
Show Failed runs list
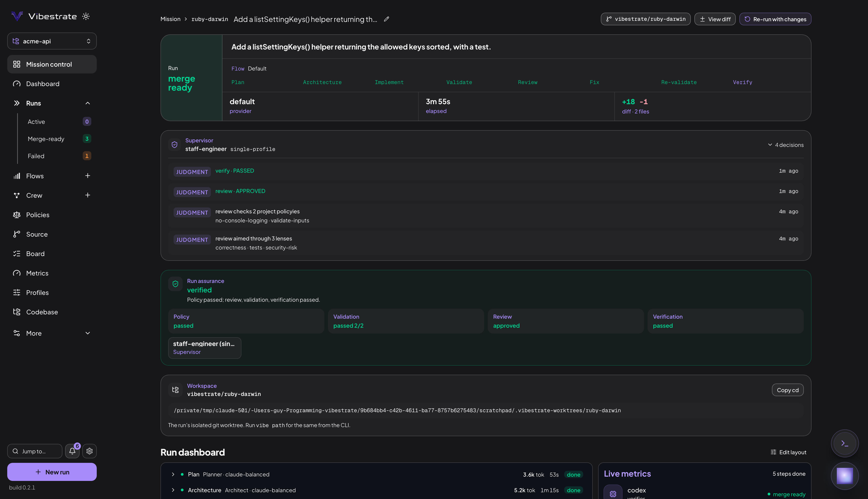click(59, 156)
